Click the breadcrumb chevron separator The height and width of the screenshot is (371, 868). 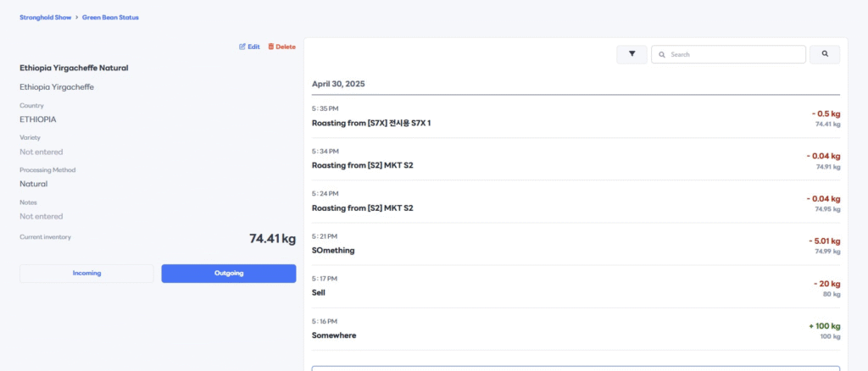[x=77, y=17]
